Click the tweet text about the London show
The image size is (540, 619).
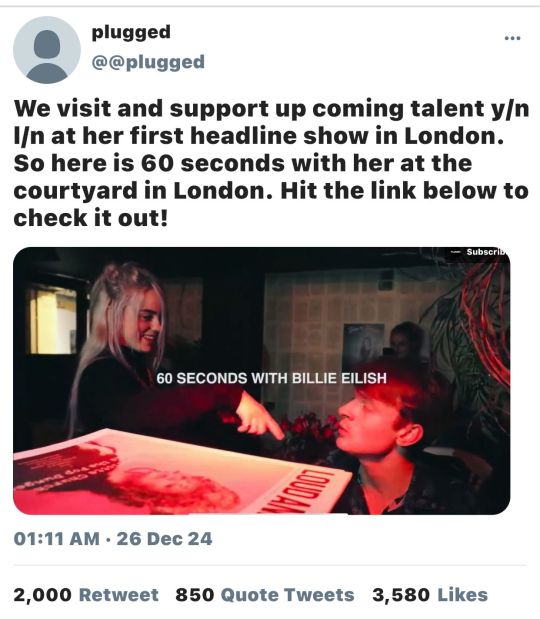point(271,163)
